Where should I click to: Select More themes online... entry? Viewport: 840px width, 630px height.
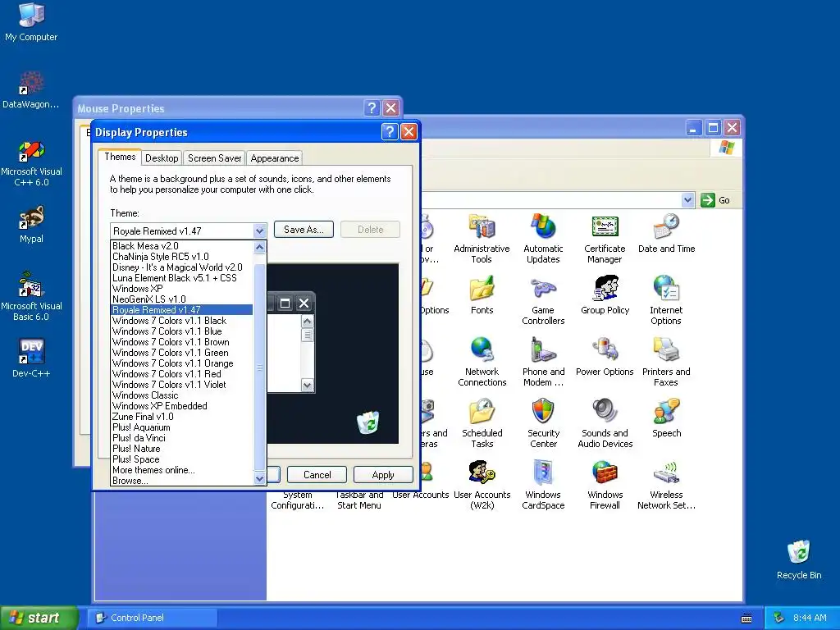pos(181,470)
